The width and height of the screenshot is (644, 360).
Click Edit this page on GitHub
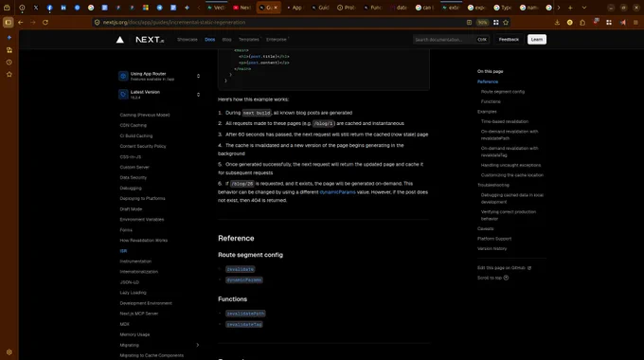pyautogui.click(x=504, y=268)
